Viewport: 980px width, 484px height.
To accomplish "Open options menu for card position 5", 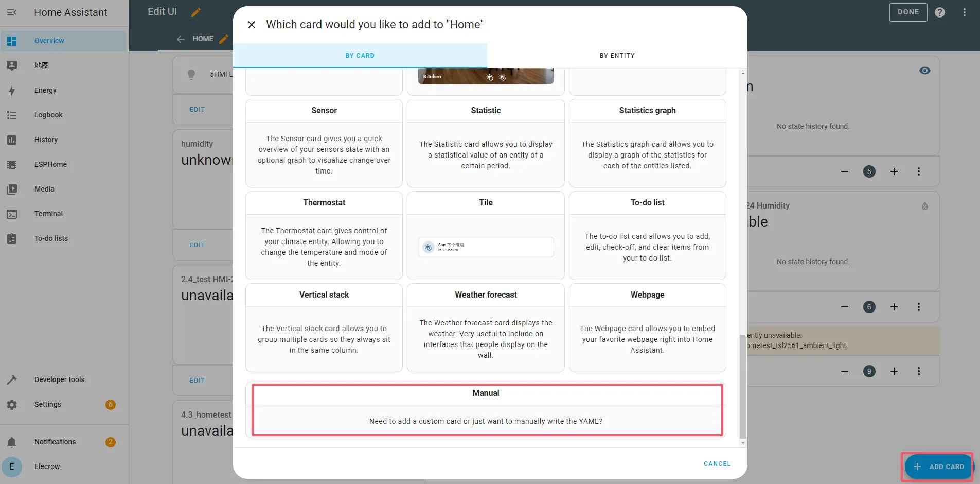I will tap(919, 171).
